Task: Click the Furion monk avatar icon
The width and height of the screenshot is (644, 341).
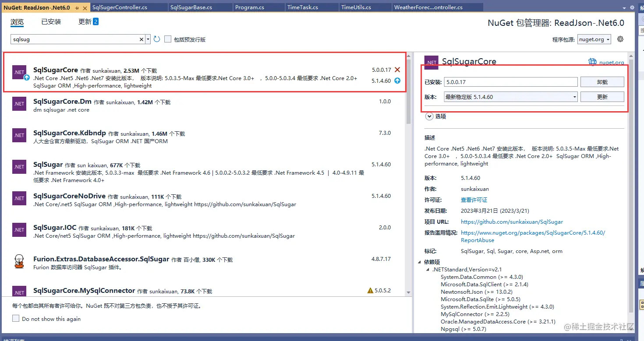Action: (x=19, y=261)
